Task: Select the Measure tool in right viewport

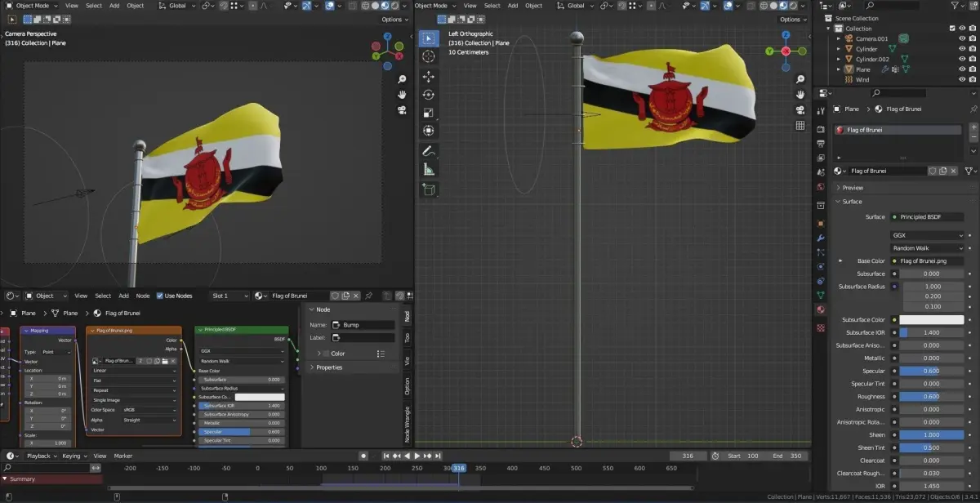Action: click(x=429, y=170)
